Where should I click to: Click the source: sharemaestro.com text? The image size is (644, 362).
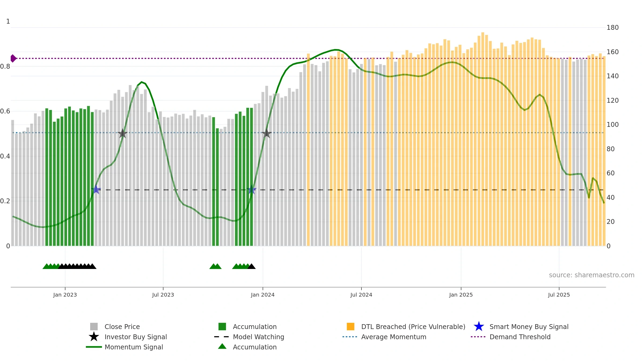[591, 275]
